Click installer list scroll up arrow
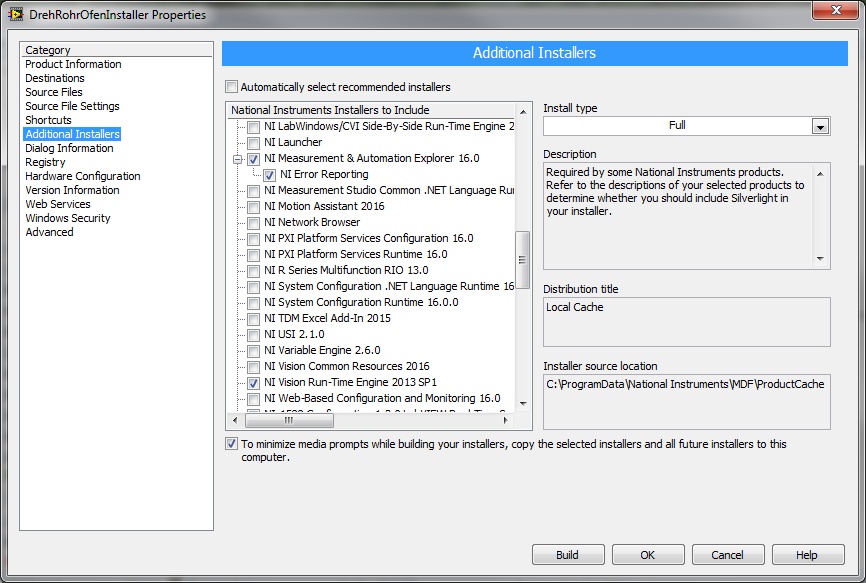This screenshot has height=583, width=866. [x=522, y=112]
